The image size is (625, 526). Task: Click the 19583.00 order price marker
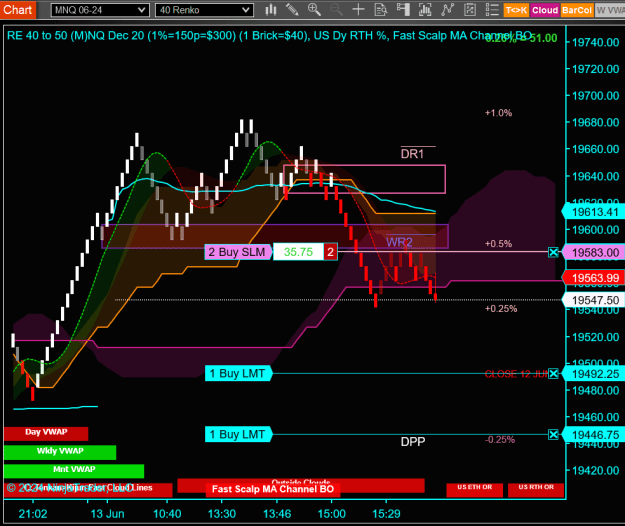(594, 253)
